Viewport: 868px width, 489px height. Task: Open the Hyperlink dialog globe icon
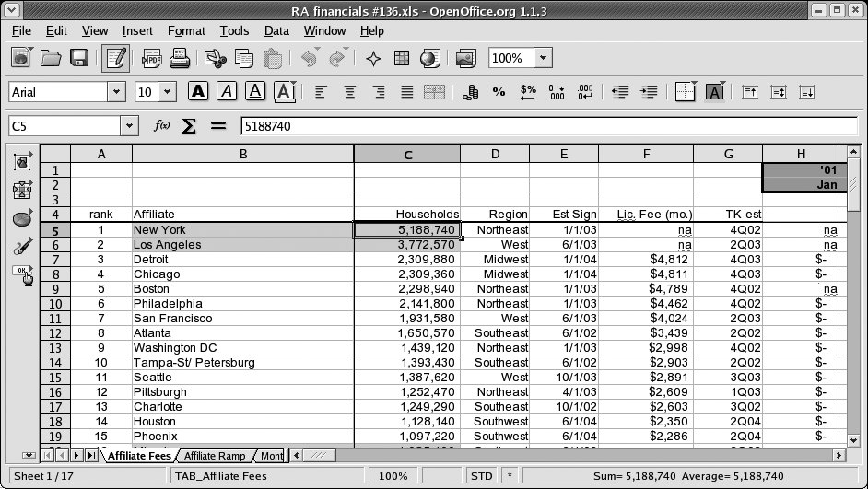pos(430,58)
